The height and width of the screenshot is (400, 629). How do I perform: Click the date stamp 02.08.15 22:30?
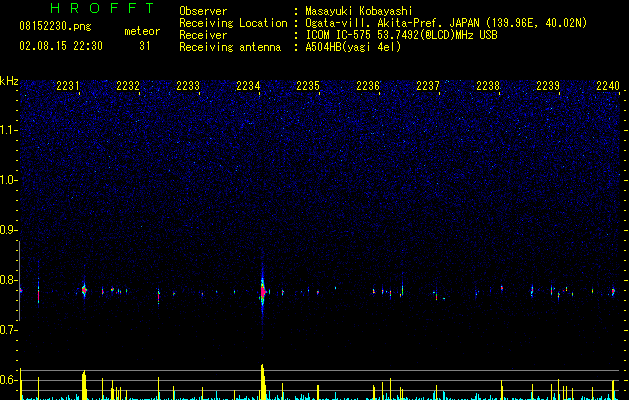(61, 46)
